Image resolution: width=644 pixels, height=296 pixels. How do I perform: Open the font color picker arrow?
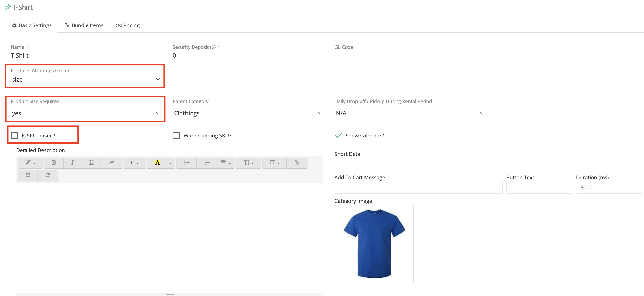[x=171, y=163]
